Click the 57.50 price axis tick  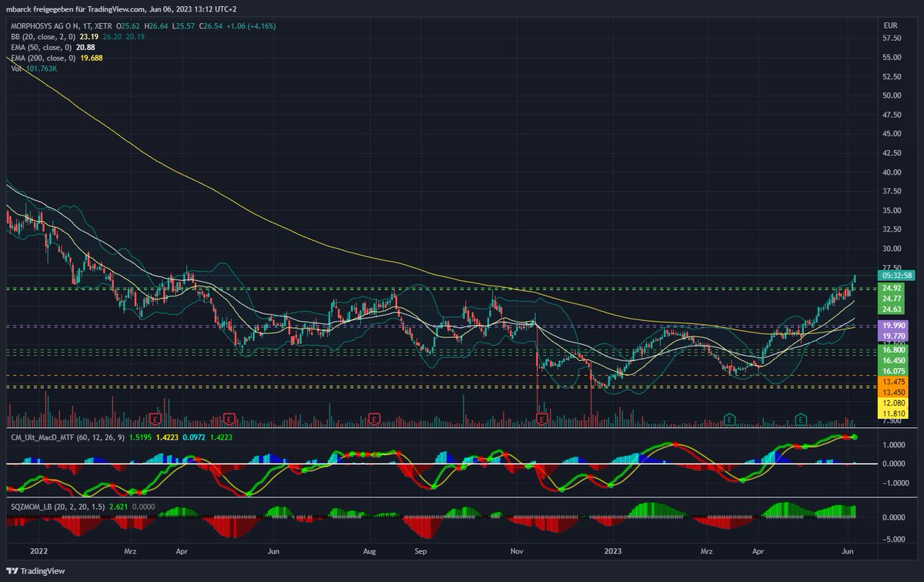click(892, 38)
